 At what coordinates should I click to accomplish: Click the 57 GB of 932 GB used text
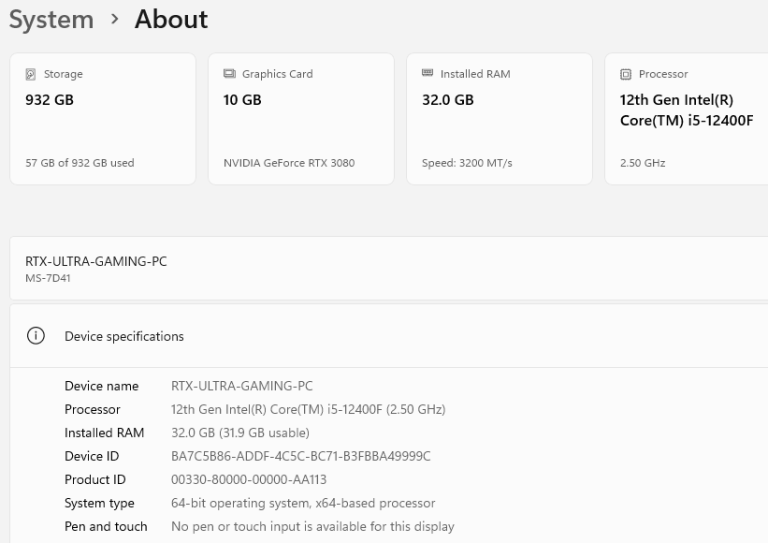click(x=79, y=163)
